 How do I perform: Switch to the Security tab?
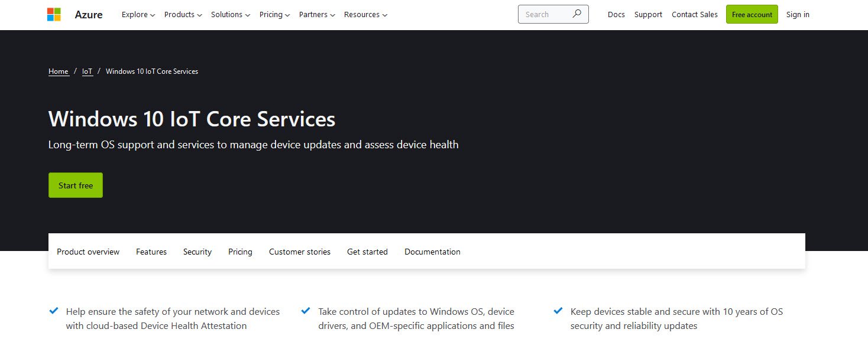point(197,252)
